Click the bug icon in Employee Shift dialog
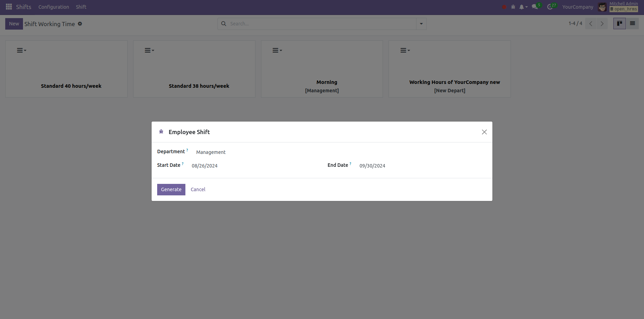This screenshot has width=644, height=319. [x=161, y=132]
